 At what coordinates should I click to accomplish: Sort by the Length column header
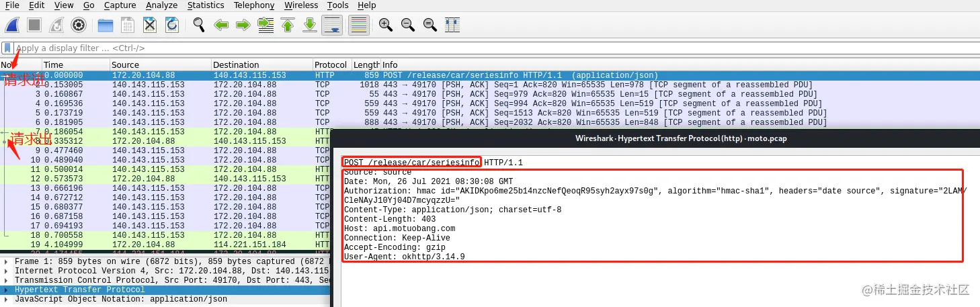[366, 64]
